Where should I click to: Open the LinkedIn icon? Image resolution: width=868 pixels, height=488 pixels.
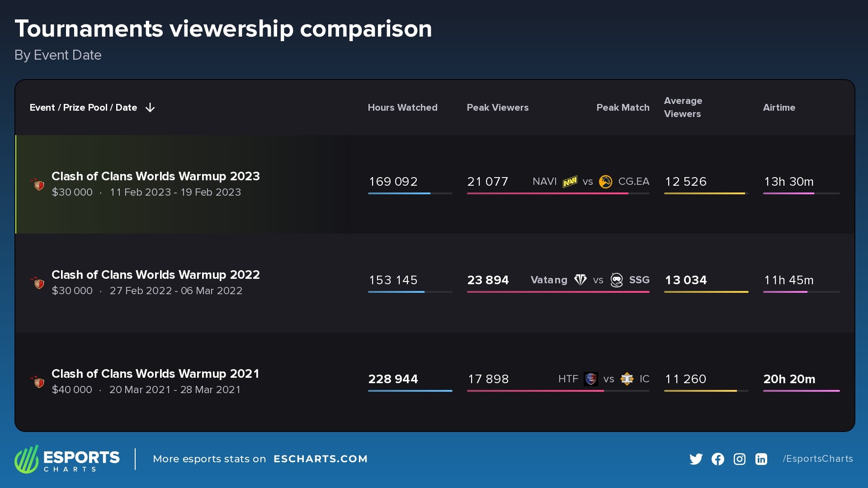tap(761, 459)
